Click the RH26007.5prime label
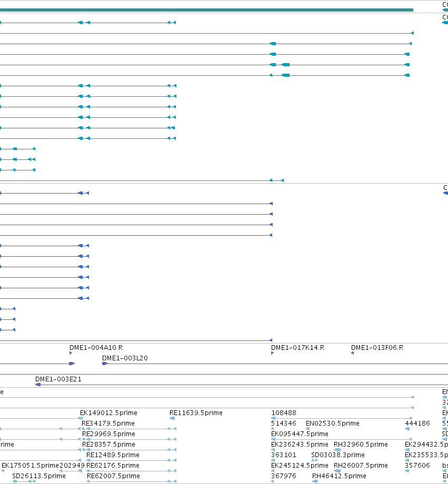This screenshot has width=448, height=484. [361, 465]
